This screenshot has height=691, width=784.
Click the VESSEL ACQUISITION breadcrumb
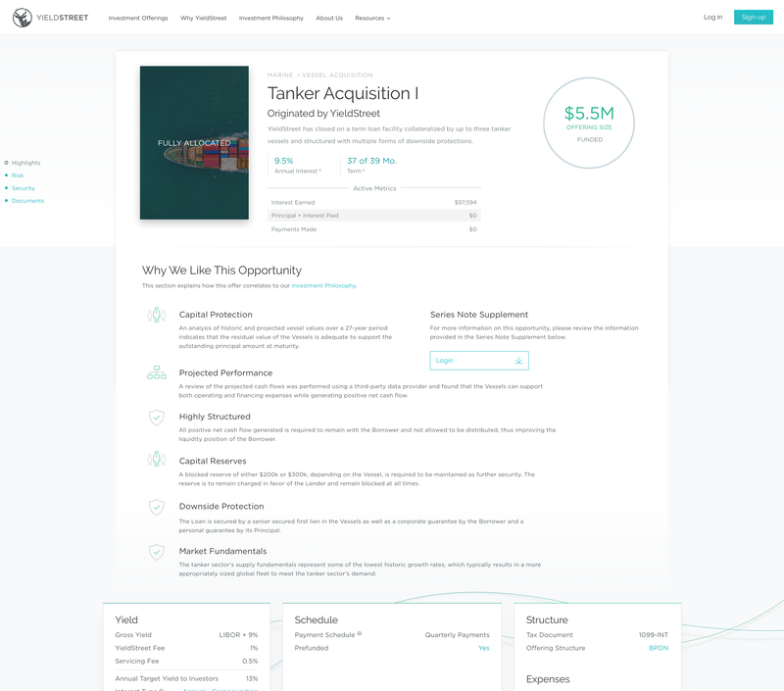[337, 75]
